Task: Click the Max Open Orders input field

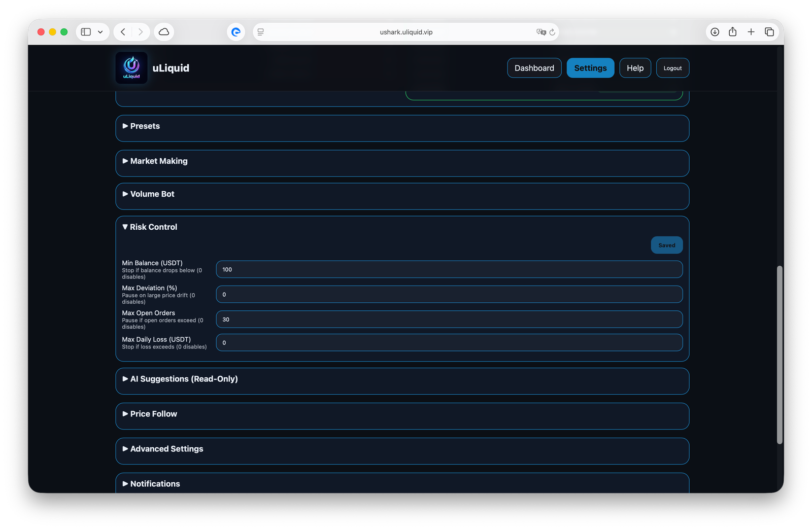Action: tap(449, 319)
